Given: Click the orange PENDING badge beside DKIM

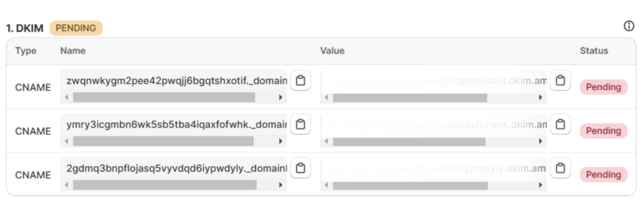Looking at the screenshot, I should pyautogui.click(x=76, y=28).
